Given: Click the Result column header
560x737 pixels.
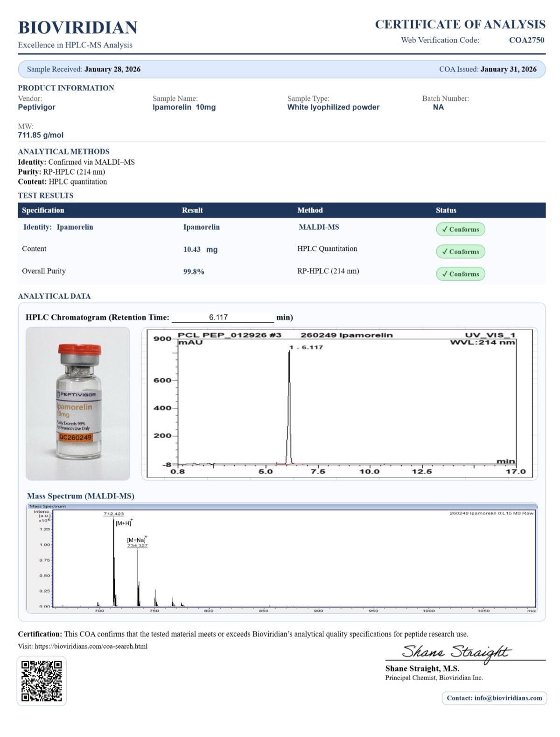Looking at the screenshot, I should [x=192, y=210].
